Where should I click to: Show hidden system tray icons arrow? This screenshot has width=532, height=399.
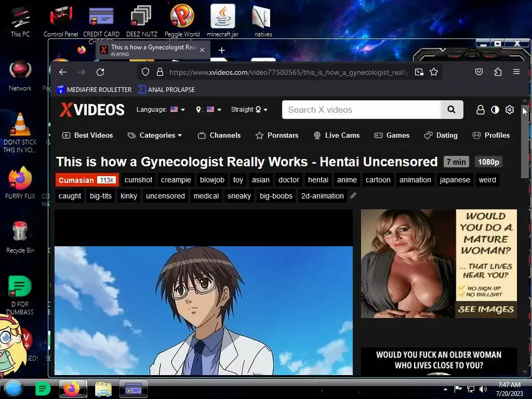tap(445, 389)
